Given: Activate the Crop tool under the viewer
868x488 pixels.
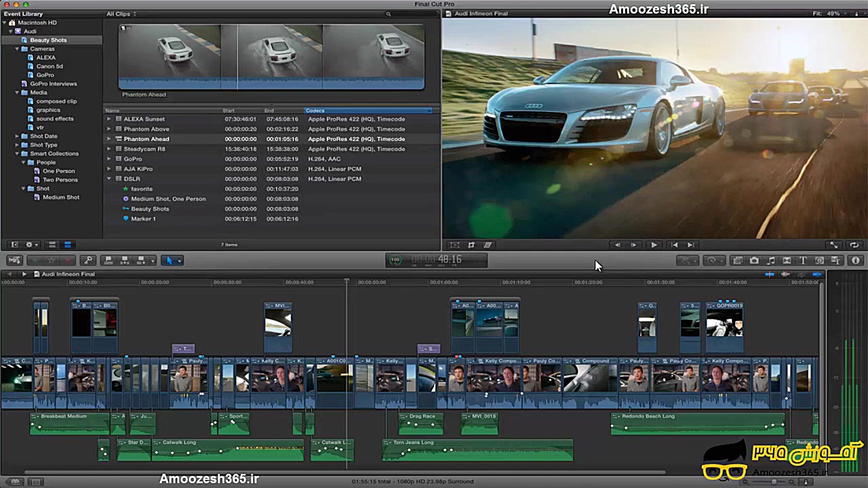Looking at the screenshot, I should (471, 245).
